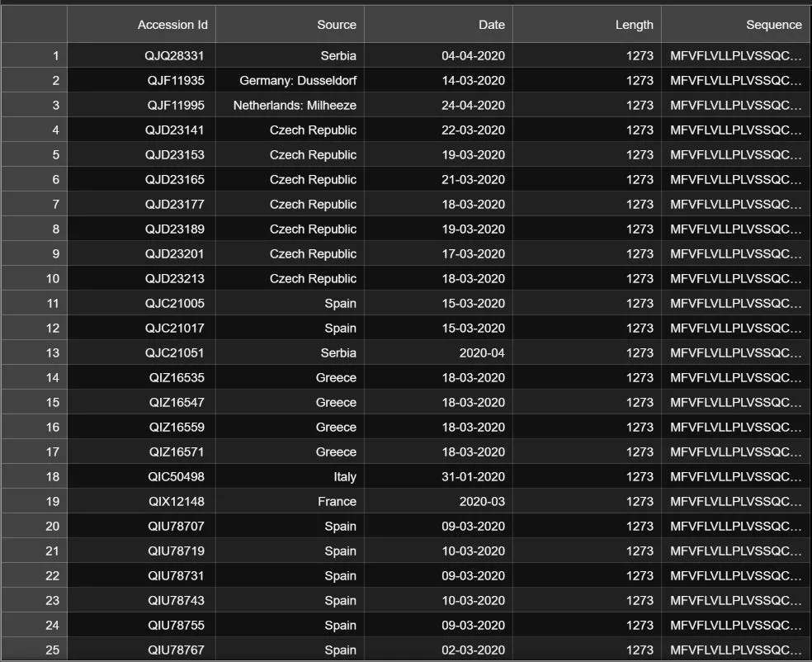Select the Germany: Dusseldorf source cell
Image resolution: width=812 pixels, height=662 pixels.
coord(290,80)
